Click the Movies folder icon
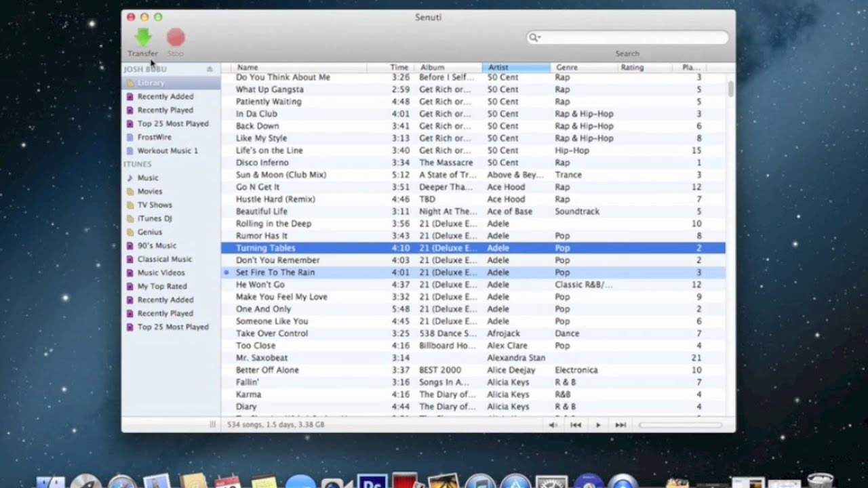Image resolution: width=868 pixels, height=488 pixels. (130, 191)
